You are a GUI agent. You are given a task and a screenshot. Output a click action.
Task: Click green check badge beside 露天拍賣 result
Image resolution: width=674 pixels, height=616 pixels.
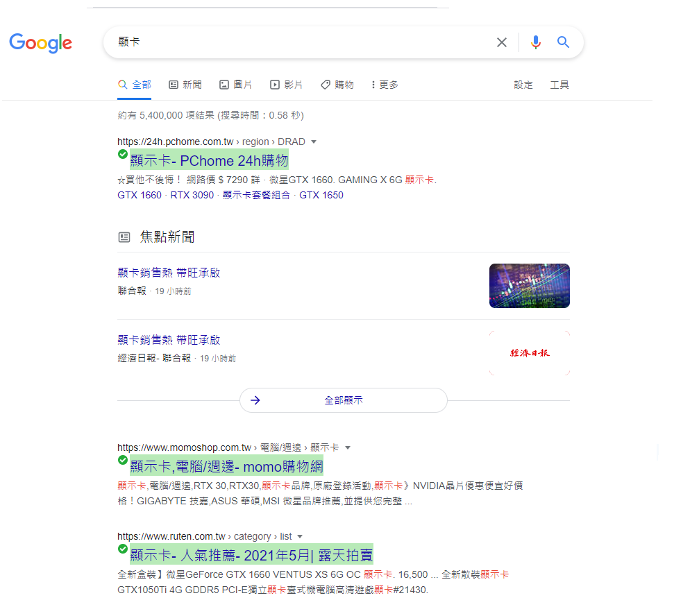123,549
